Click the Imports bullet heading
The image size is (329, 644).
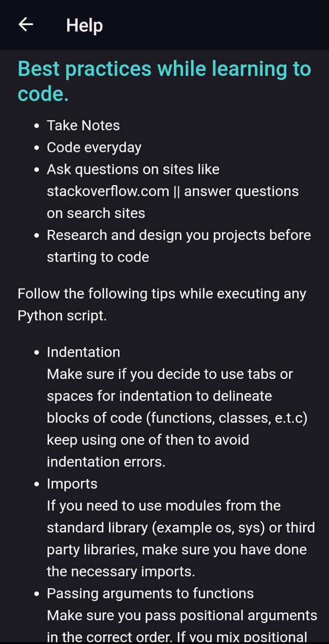[x=72, y=484]
